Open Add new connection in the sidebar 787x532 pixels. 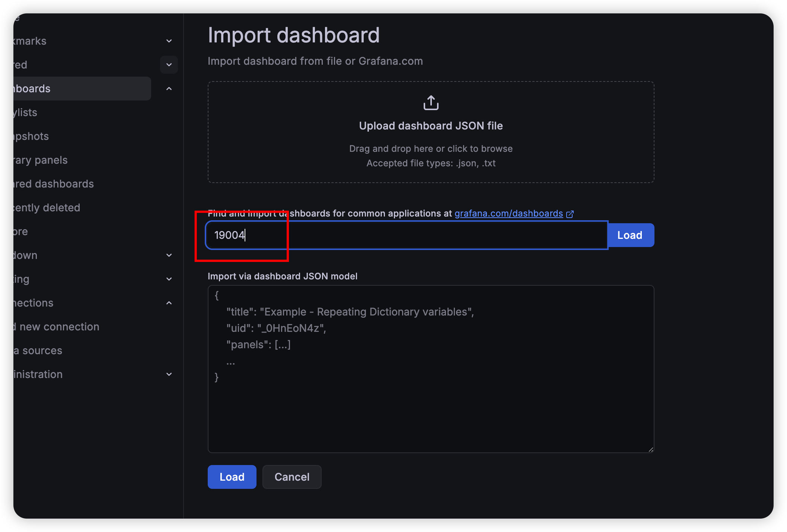coord(57,327)
